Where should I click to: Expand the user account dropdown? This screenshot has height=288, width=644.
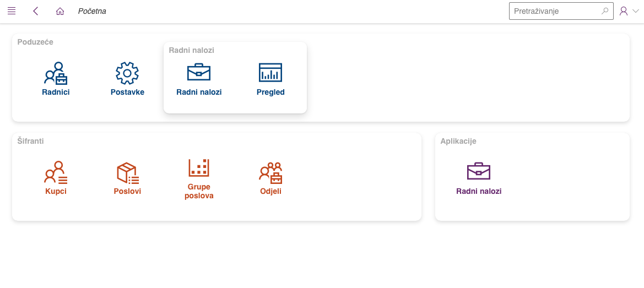click(629, 11)
